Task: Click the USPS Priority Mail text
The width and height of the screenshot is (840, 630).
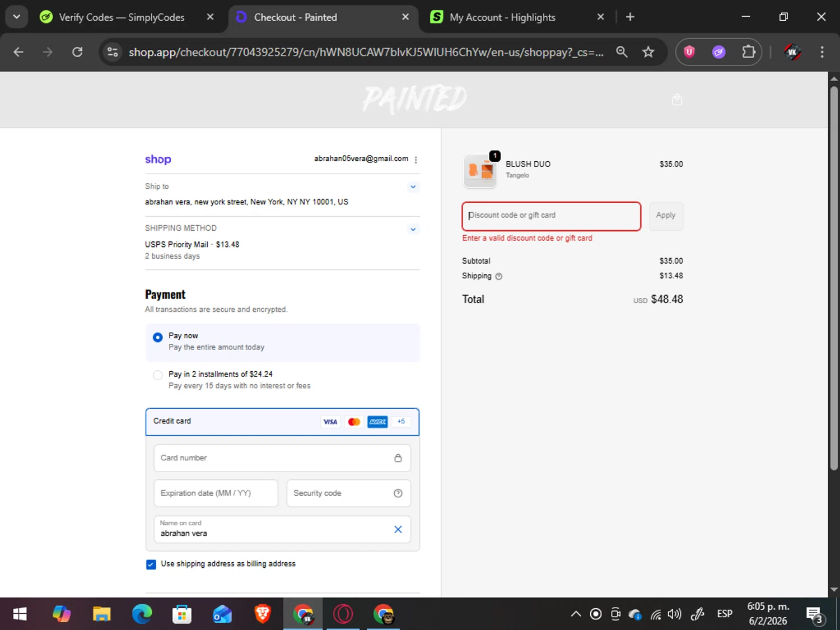Action: 176,245
